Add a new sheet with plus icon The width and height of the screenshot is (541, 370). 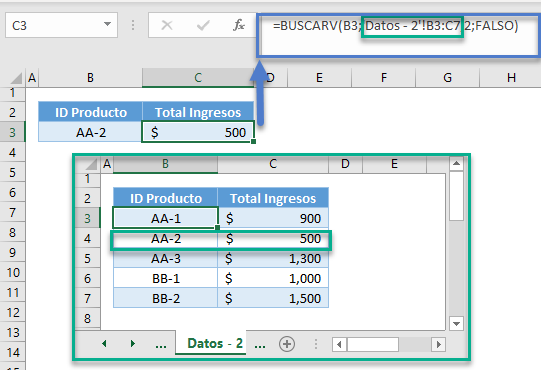(287, 344)
